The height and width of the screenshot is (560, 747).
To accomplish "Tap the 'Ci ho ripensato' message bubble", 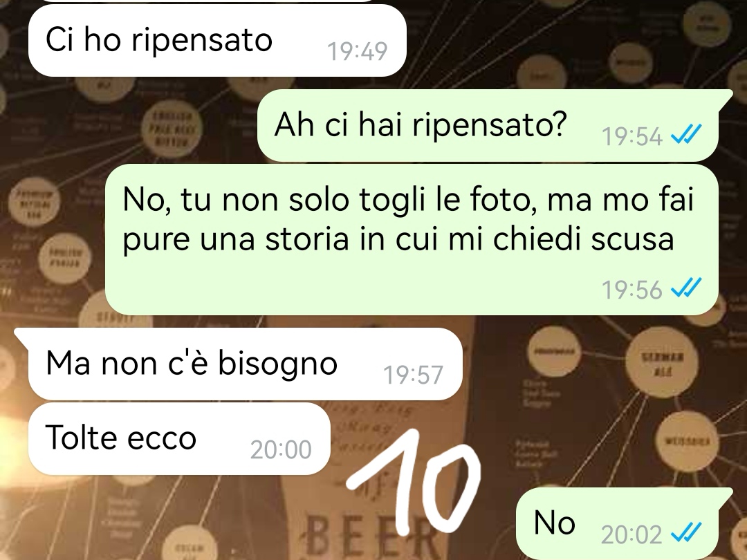I will 216,41.
